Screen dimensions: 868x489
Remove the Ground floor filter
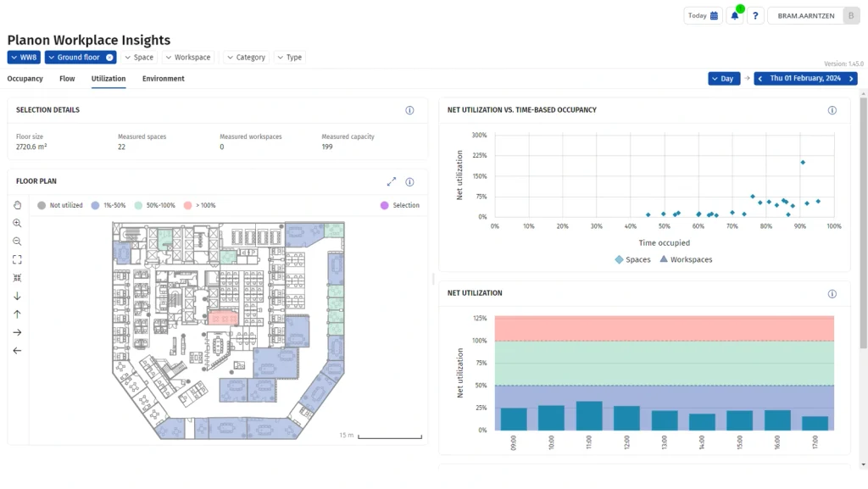109,57
